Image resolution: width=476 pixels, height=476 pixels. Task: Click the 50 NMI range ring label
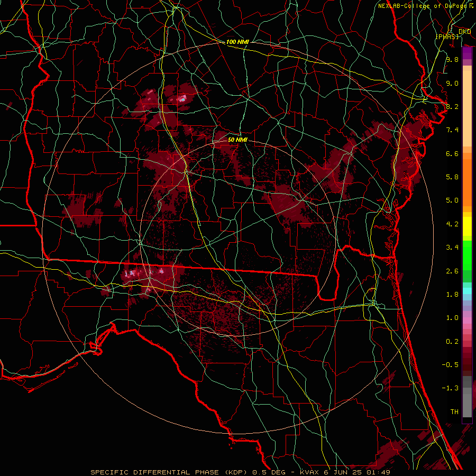coord(237,140)
